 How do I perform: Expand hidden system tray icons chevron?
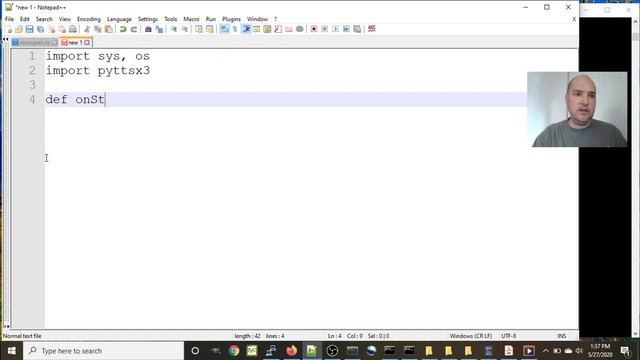tap(546, 351)
